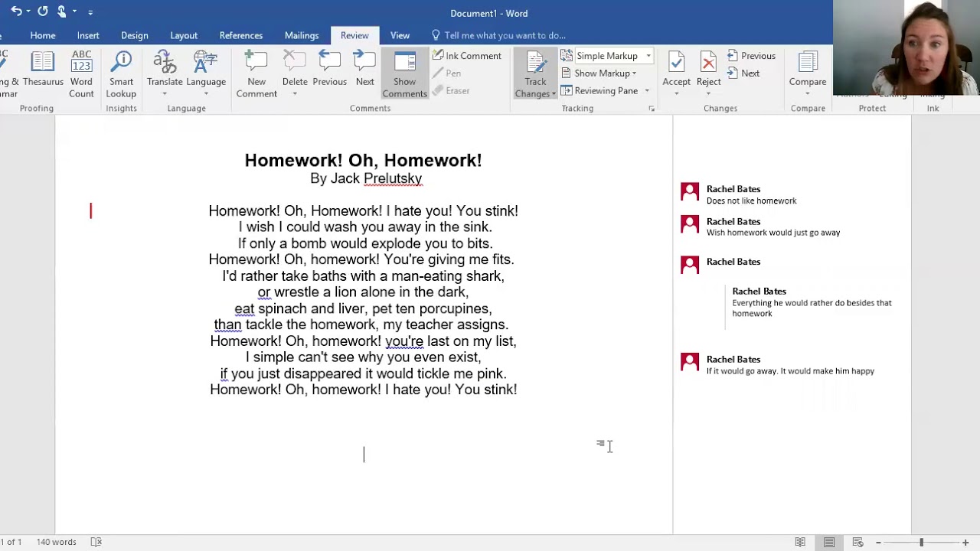Switch to Read Mode view
Screen dimensions: 980x551
pos(800,542)
